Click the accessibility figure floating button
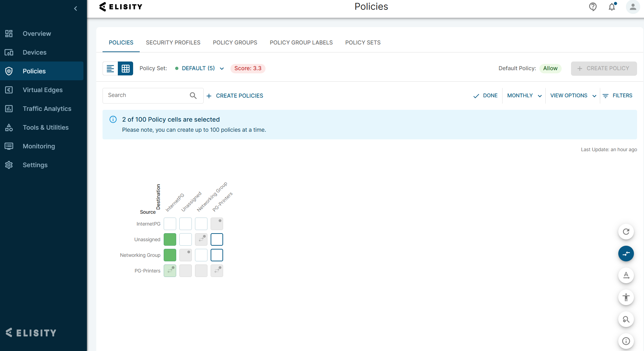This screenshot has height=351, width=644. pyautogui.click(x=626, y=297)
